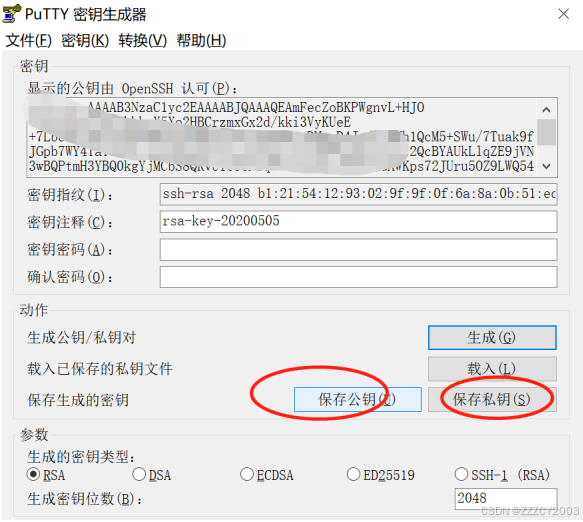Click the key bits field showing 2048
Screen dimensions: 583x522
tap(506, 499)
